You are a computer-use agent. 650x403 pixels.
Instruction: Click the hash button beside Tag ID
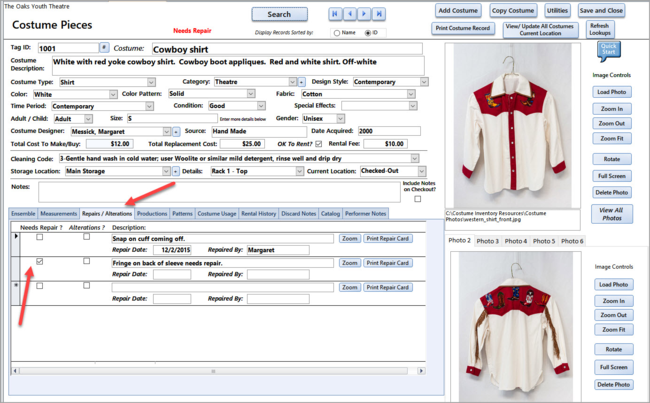coord(104,47)
